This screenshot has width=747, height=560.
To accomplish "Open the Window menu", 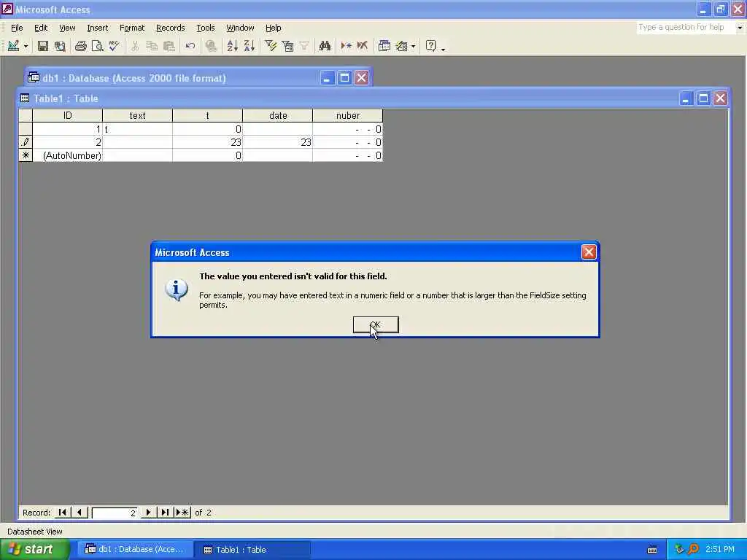I will click(240, 28).
